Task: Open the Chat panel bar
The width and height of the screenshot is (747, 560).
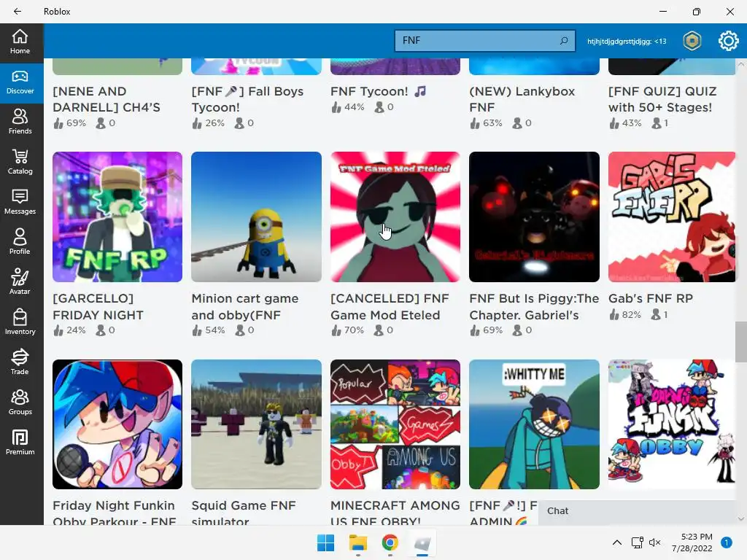Action: [638, 511]
